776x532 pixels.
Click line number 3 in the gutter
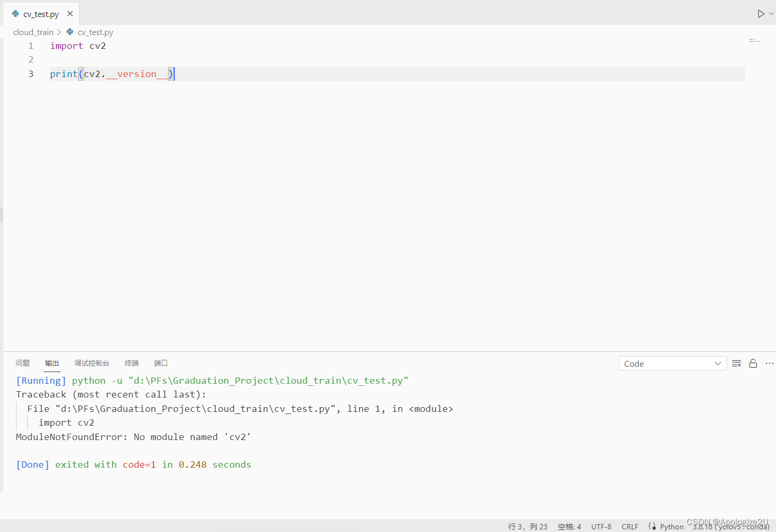[x=31, y=74]
